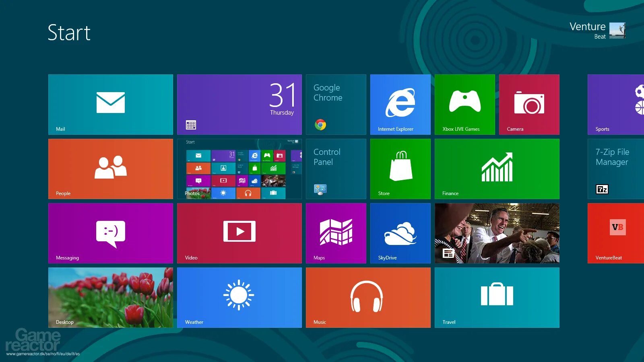This screenshot has height=362, width=644.
Task: Open the Maps tile
Action: coord(336,233)
